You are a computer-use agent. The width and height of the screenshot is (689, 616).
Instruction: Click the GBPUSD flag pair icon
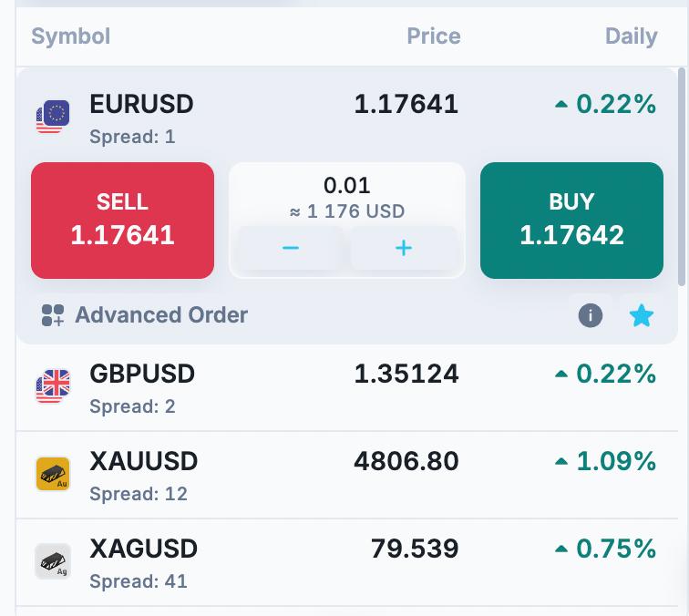point(53,385)
